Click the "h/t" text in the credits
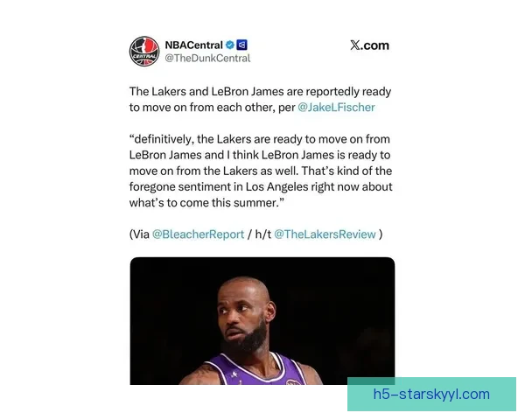525x420 pixels. click(262, 234)
